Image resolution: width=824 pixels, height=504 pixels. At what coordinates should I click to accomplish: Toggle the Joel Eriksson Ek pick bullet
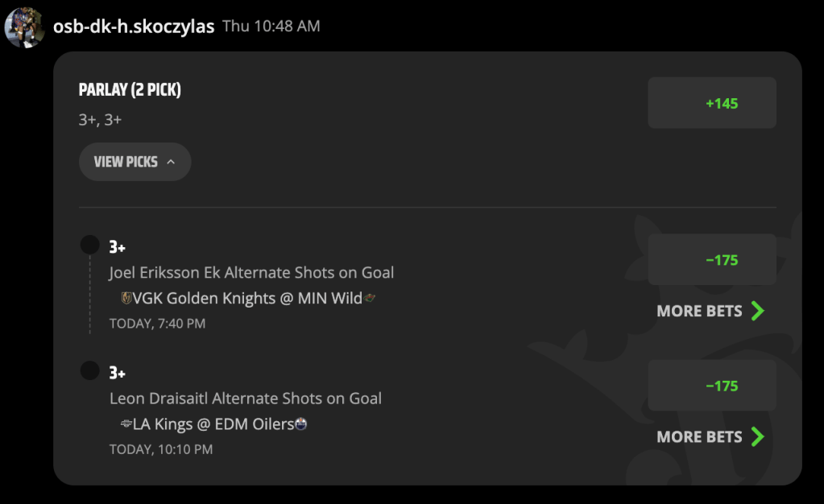point(90,245)
